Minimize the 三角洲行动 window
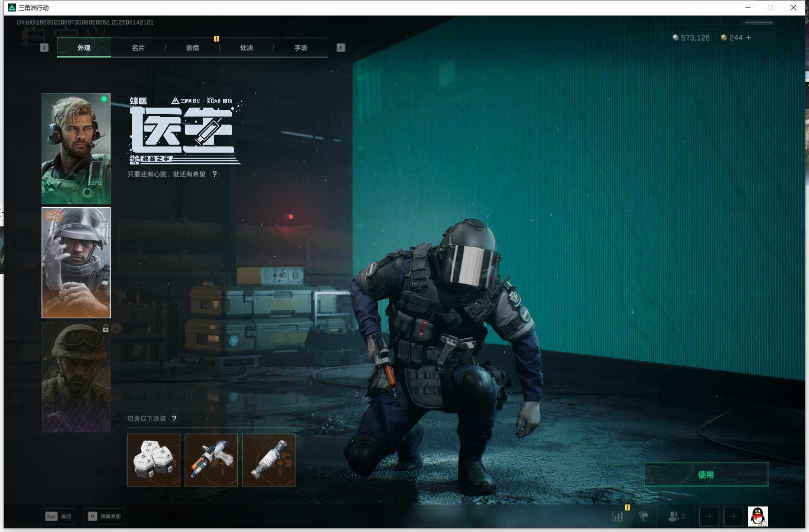Viewport: 809px width, 532px height. pos(748,8)
